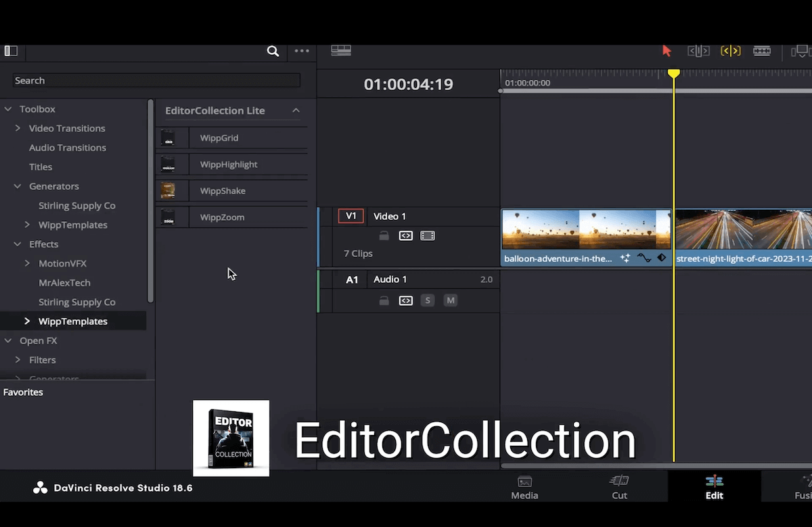
Task: Expand Video Transitions category
Action: (x=18, y=128)
